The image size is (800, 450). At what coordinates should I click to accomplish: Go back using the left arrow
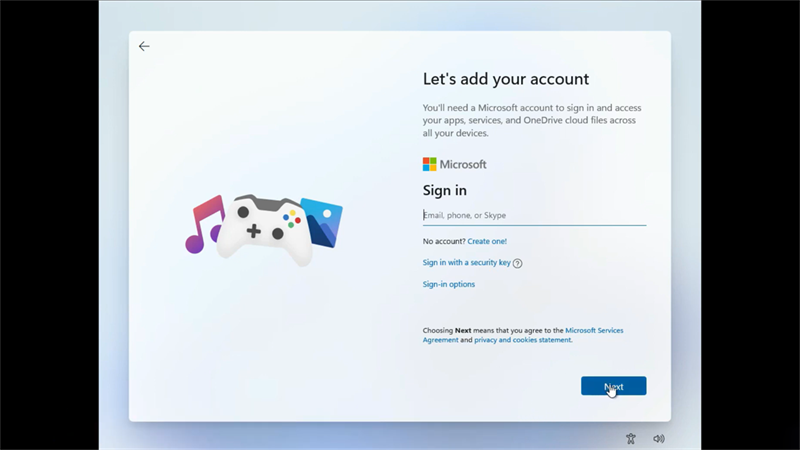(x=144, y=46)
